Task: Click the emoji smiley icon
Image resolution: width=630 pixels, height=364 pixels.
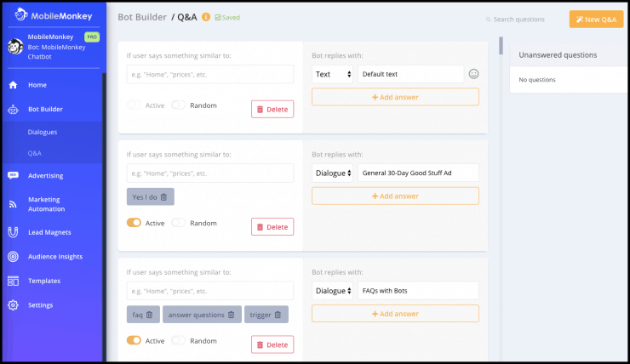Action: (x=473, y=74)
